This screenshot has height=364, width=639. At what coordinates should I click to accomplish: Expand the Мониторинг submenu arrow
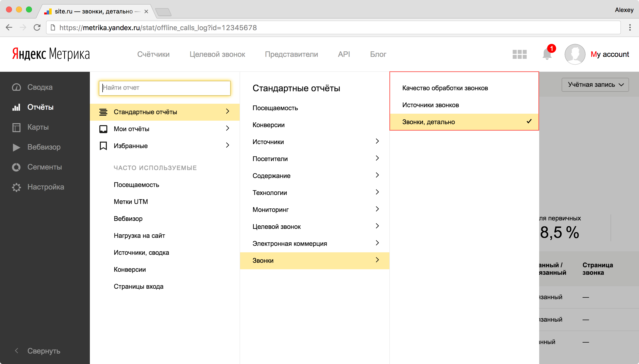click(x=377, y=209)
